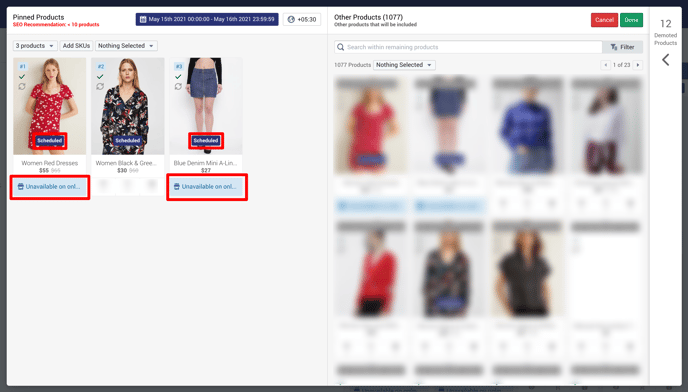Click refresh icon on Women Red Dresses
This screenshot has width=688, height=392.
click(22, 86)
